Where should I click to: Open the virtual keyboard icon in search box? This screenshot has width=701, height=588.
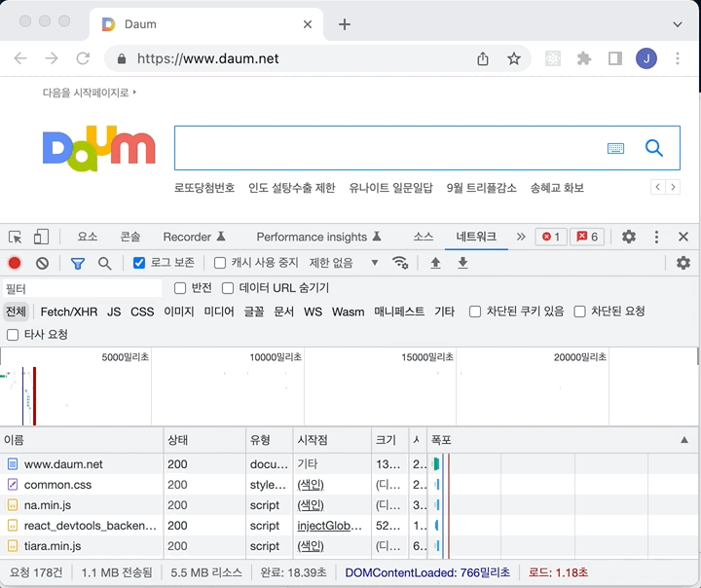[x=615, y=148]
